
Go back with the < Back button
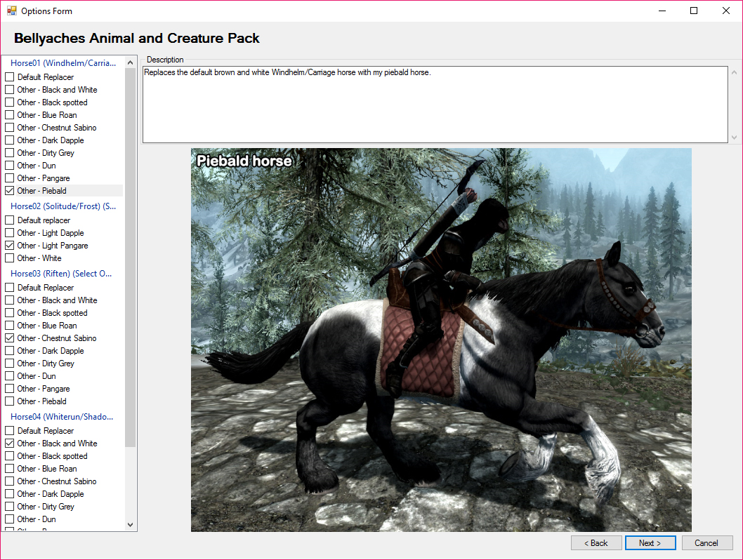coord(596,543)
